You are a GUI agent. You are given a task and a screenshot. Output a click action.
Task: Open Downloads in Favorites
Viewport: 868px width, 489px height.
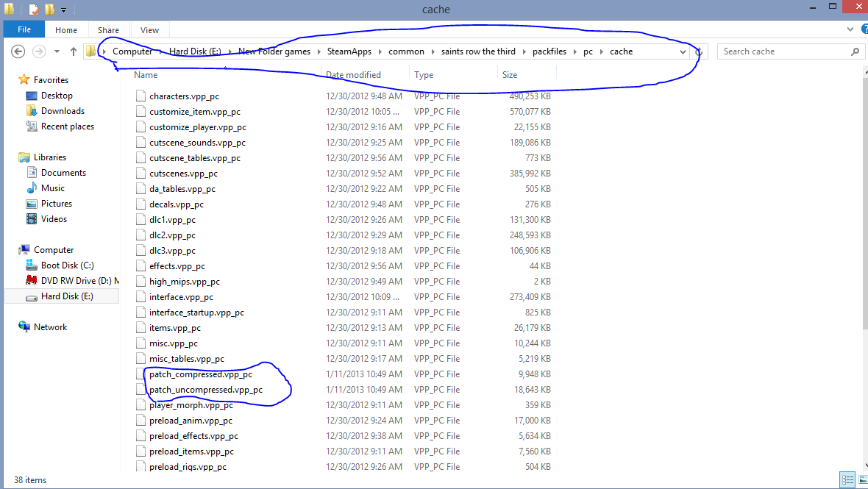[63, 111]
